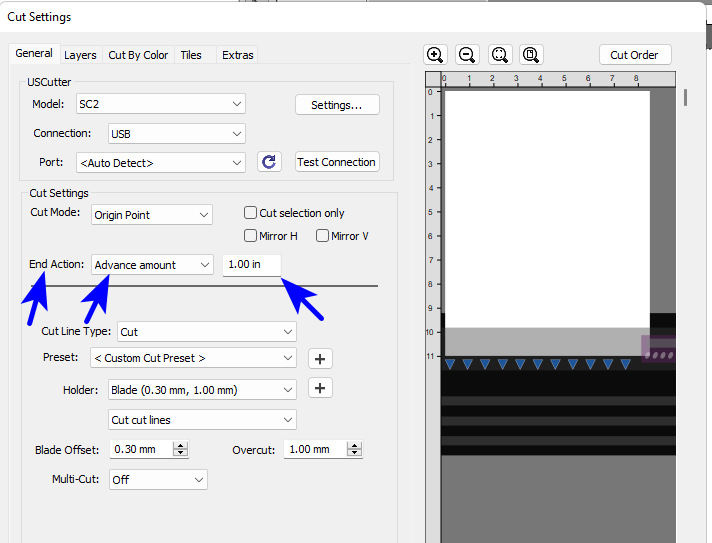Viewport: 712px width, 543px height.
Task: Increase Overcut with up arrow
Action: pos(354,445)
